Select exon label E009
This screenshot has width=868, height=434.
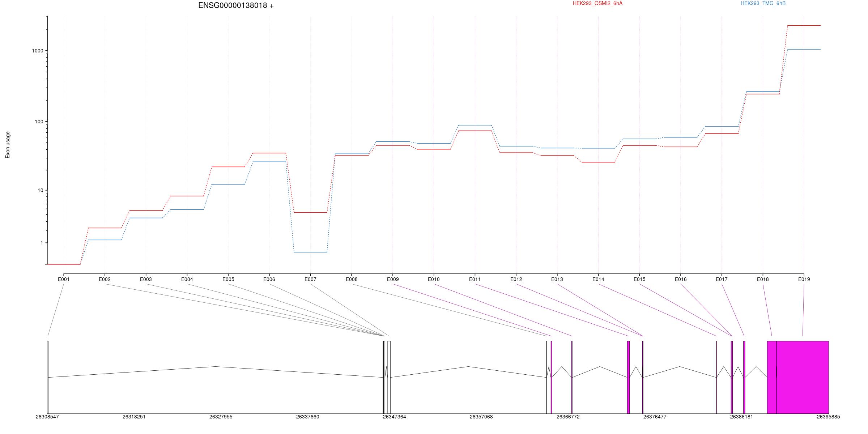(x=393, y=279)
